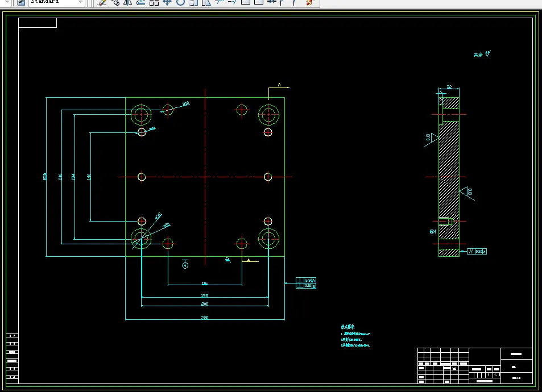Click the text style manager icon

[x=21, y=2]
